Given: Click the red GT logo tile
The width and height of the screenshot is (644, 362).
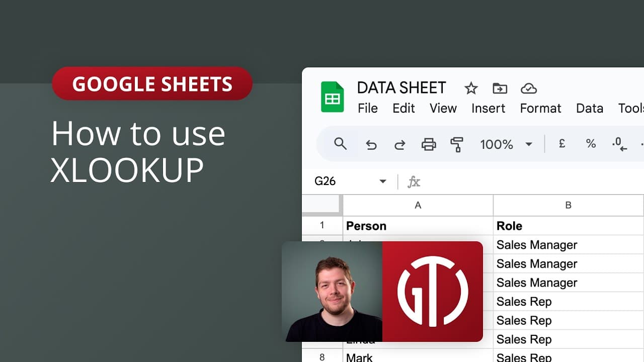Looking at the screenshot, I should pos(433,292).
